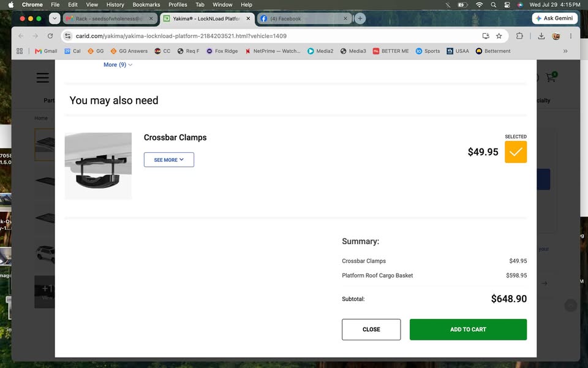Open the GG bookmark
The height and width of the screenshot is (368, 588).
tap(96, 51)
